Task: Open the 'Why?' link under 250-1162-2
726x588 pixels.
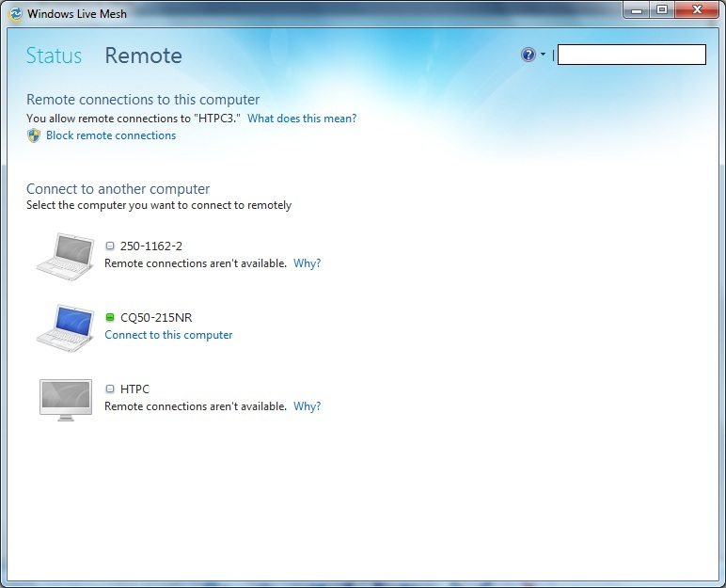Action: (x=307, y=263)
